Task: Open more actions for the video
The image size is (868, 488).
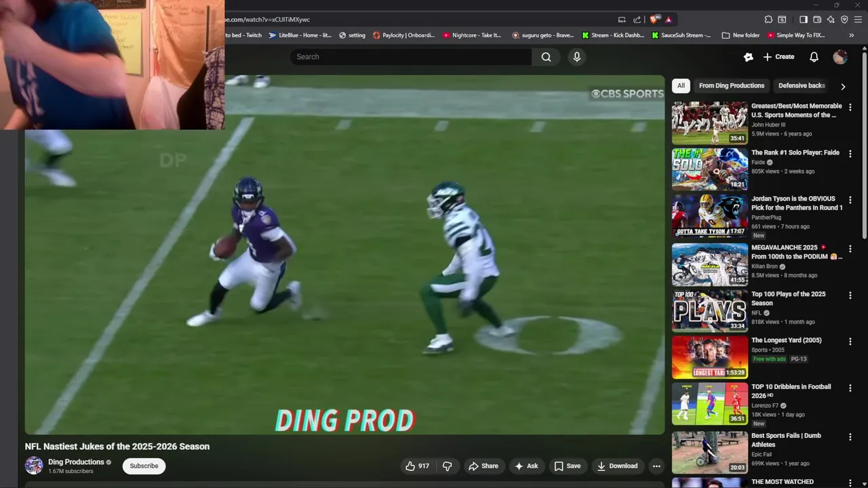Action: (656, 466)
